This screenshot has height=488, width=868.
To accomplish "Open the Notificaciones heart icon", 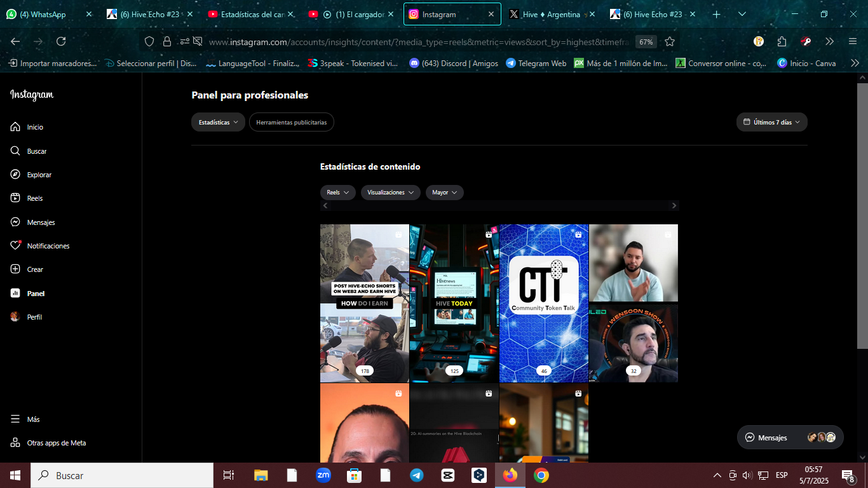I will point(15,246).
